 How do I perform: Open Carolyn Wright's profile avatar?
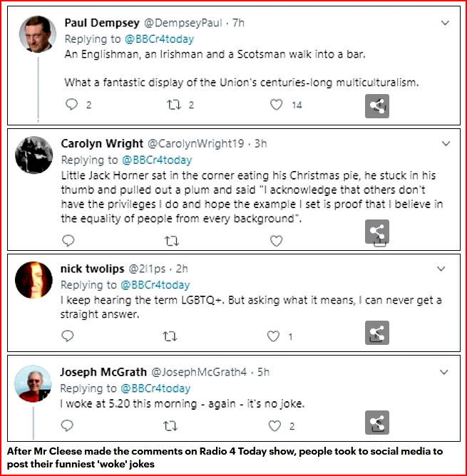tap(34, 155)
